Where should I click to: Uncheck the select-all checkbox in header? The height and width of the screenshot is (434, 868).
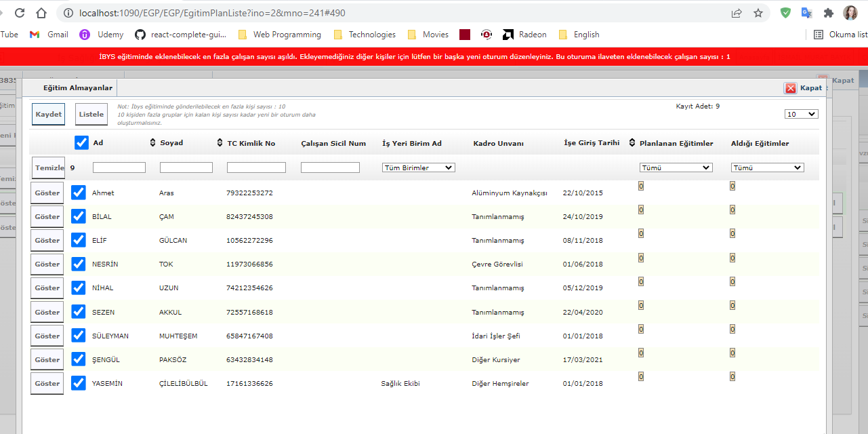click(x=81, y=143)
